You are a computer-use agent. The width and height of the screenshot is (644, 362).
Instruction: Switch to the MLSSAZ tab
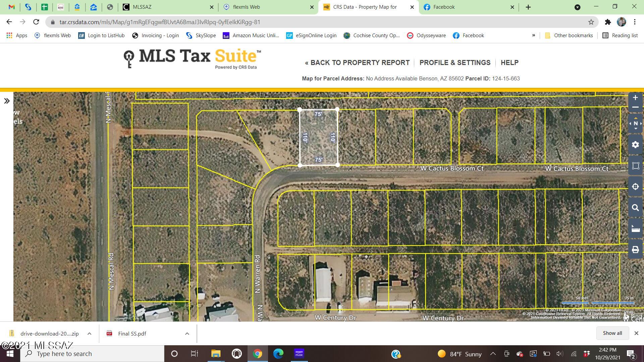[168, 7]
